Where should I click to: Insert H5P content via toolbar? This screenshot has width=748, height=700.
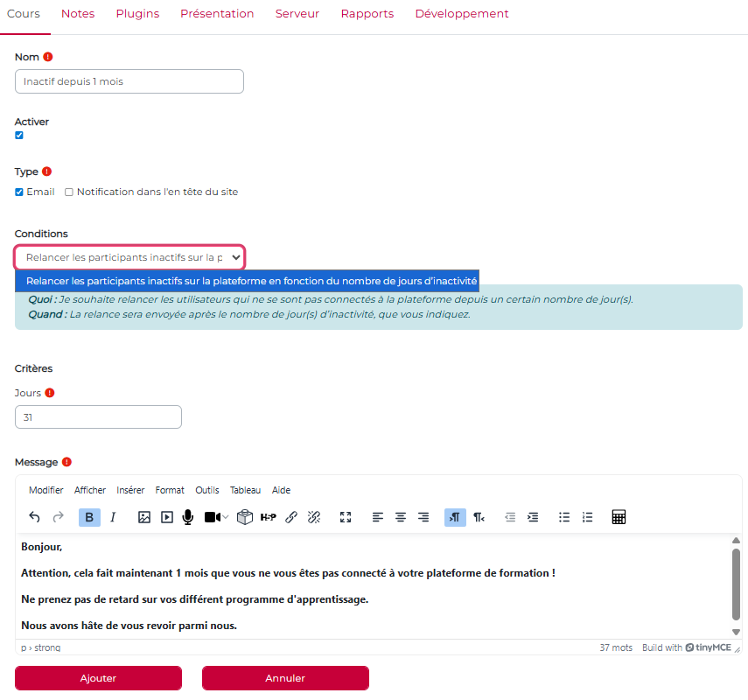[268, 517]
